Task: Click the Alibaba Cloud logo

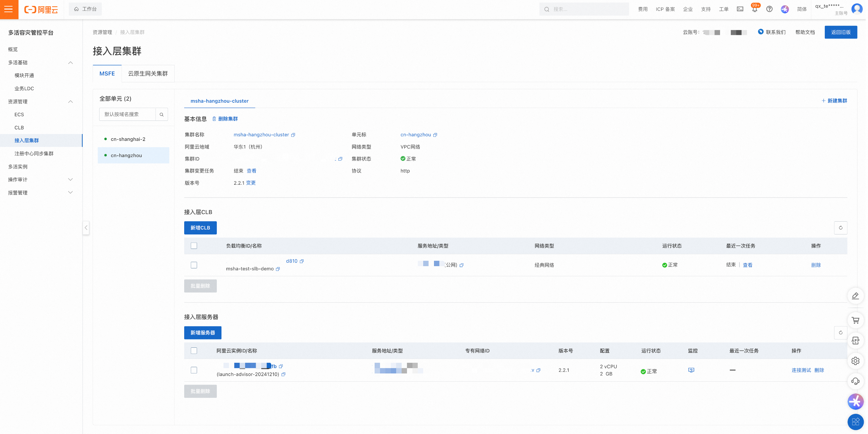Action: (41, 10)
